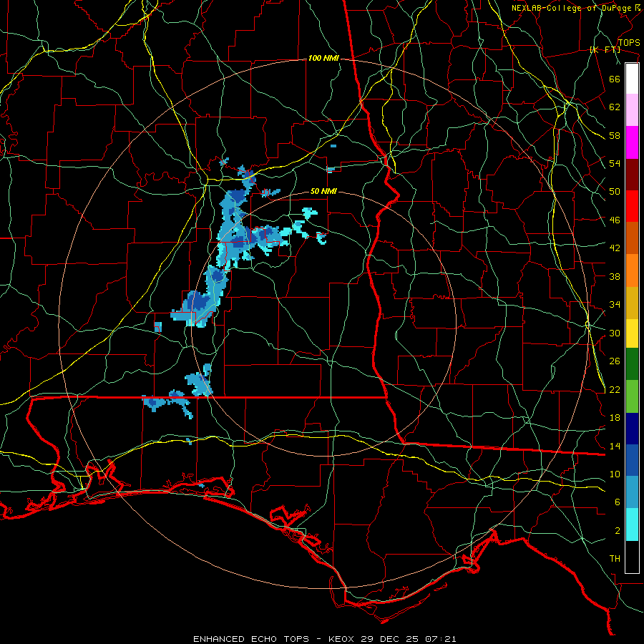The width and height of the screenshot is (644, 644).
Task: Click the dark green swatch between 30 and 26
Action: (632, 364)
